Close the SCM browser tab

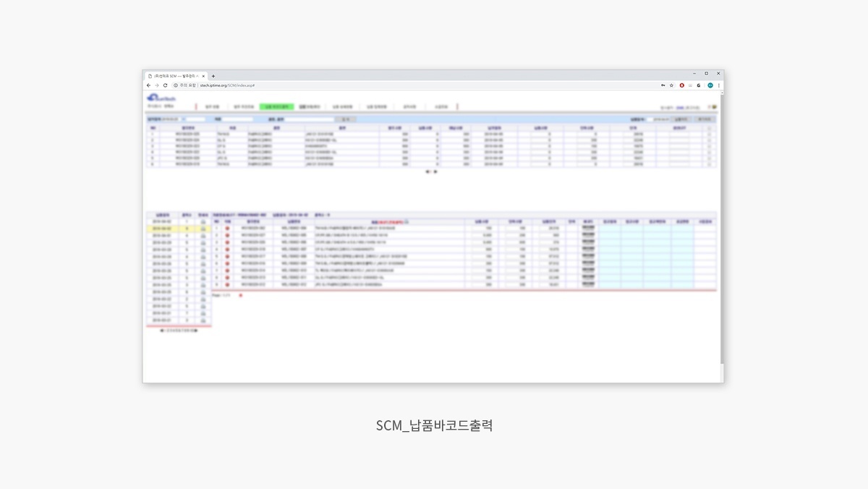[203, 76]
